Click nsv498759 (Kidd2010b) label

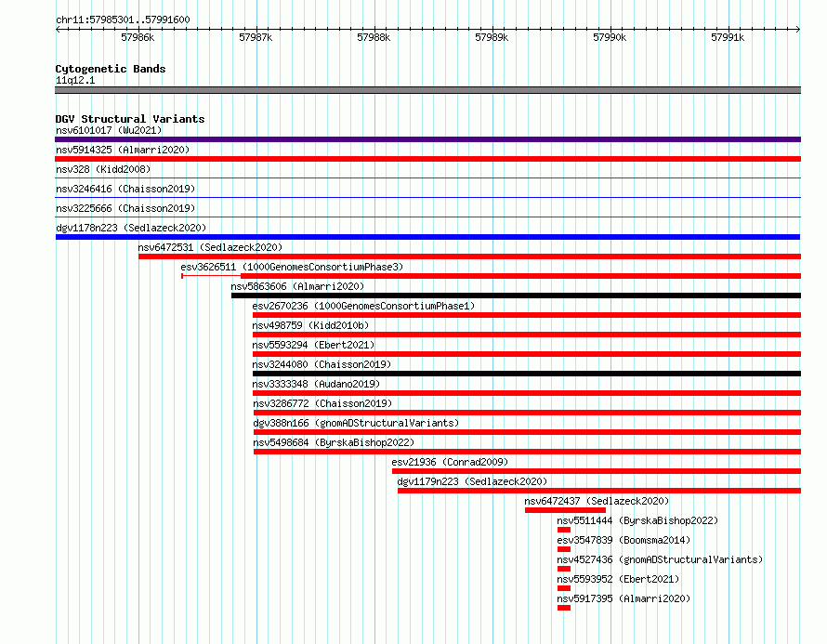point(310,325)
